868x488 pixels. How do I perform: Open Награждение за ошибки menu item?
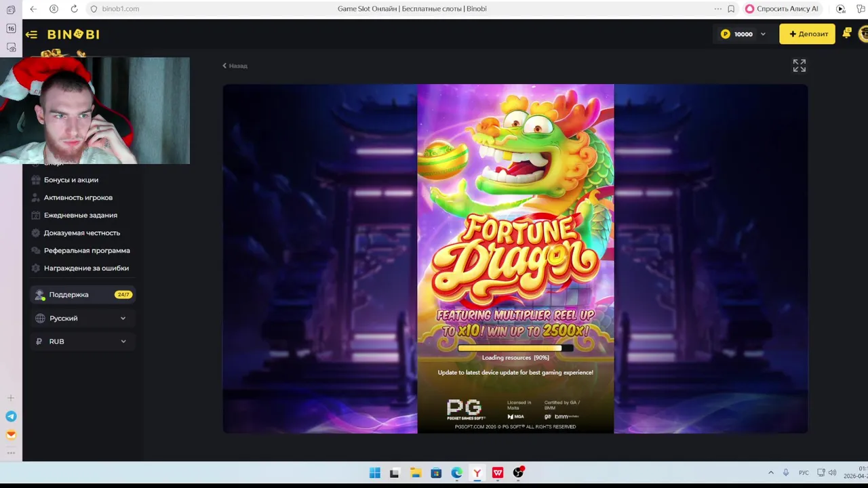tap(86, 268)
